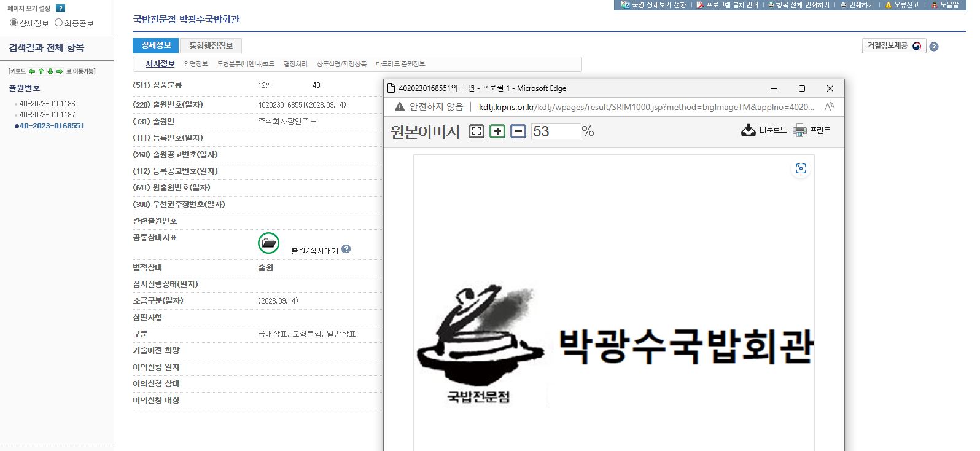
Task: Click the 국내상표, 도형복합, 일반상표 value
Action: (x=307, y=334)
